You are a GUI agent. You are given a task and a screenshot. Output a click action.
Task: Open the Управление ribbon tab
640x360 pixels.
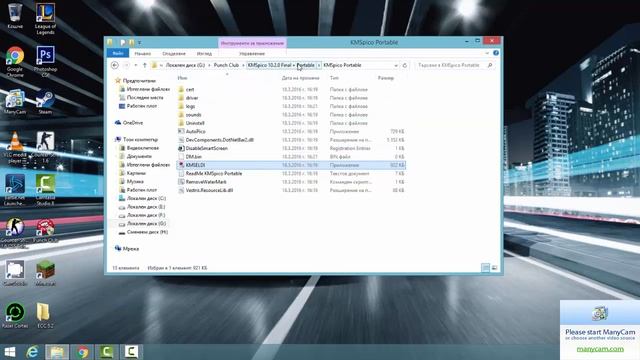tap(252, 53)
